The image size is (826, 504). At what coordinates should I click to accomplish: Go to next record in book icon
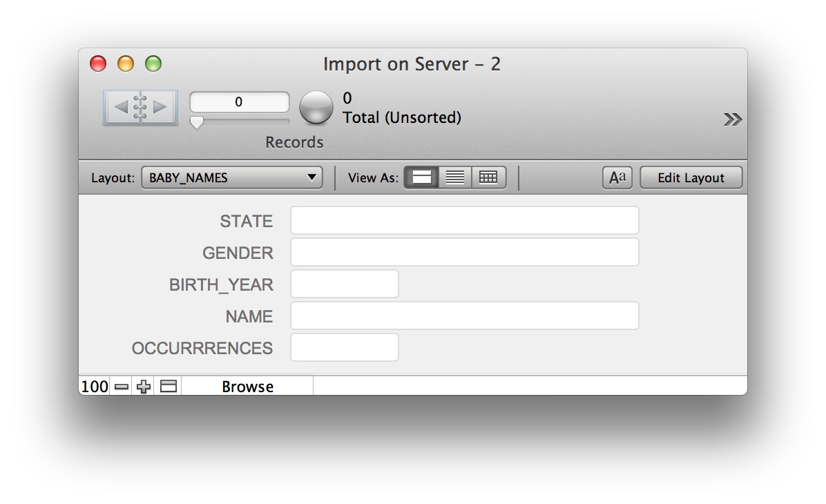(160, 107)
